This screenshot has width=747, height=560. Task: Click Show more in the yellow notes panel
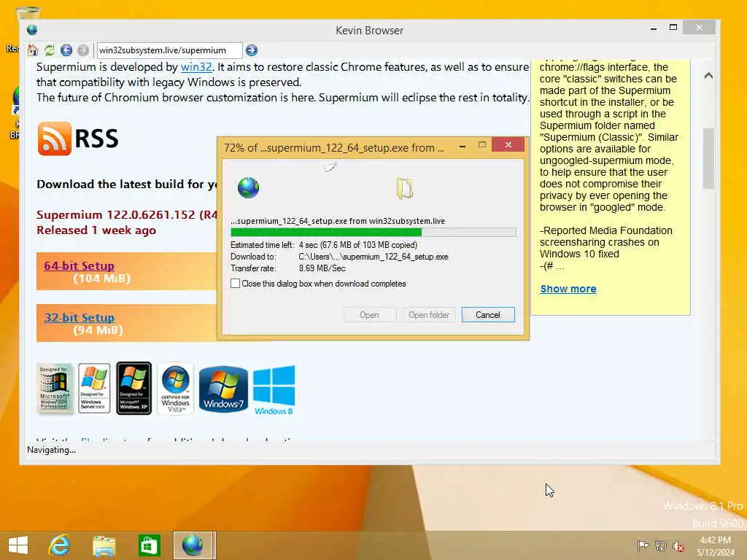[568, 289]
